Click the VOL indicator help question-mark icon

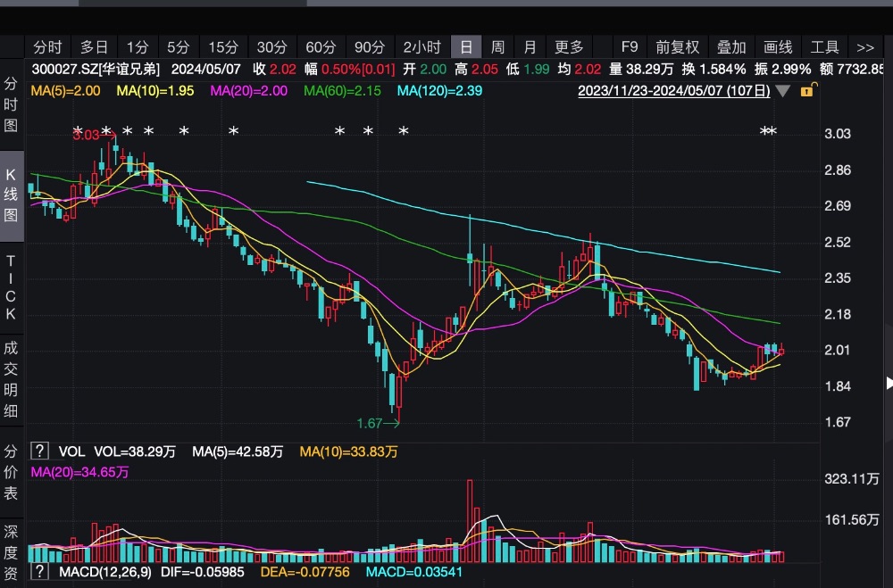coord(39,451)
